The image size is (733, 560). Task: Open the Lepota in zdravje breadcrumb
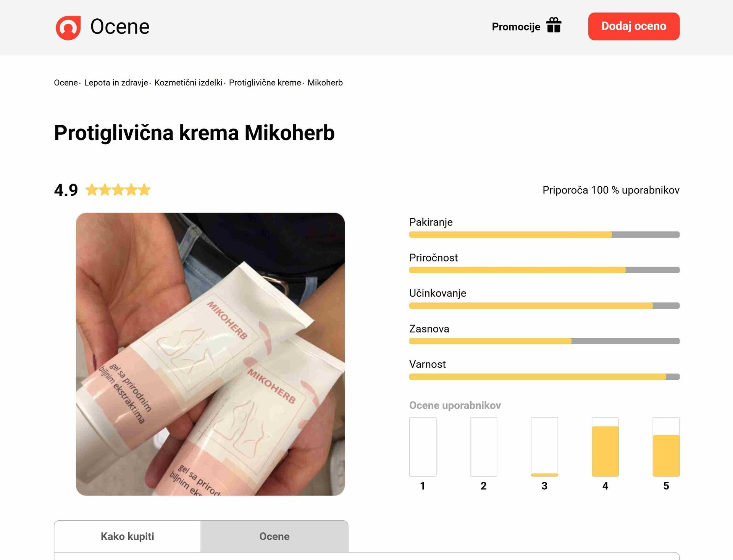click(x=116, y=83)
